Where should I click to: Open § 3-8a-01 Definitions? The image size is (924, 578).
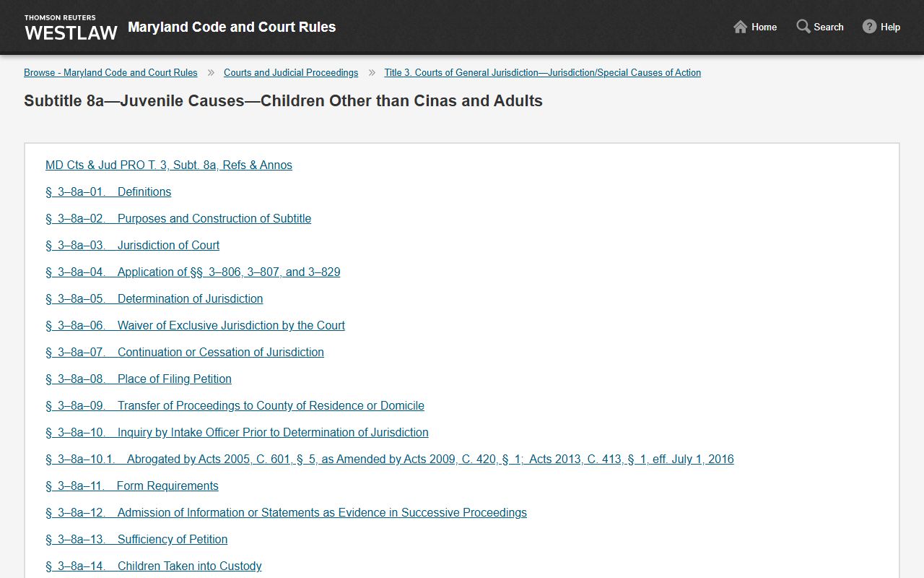click(x=108, y=191)
